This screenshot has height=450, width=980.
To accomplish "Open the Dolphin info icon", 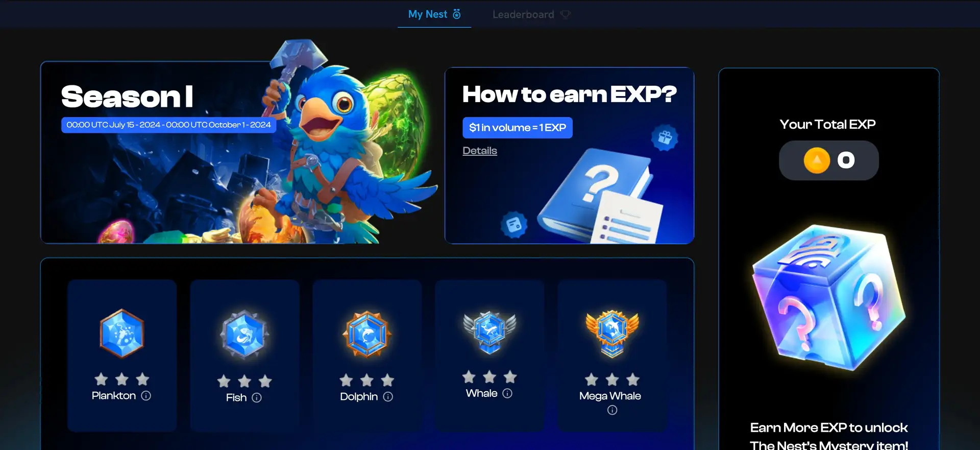I will point(388,397).
